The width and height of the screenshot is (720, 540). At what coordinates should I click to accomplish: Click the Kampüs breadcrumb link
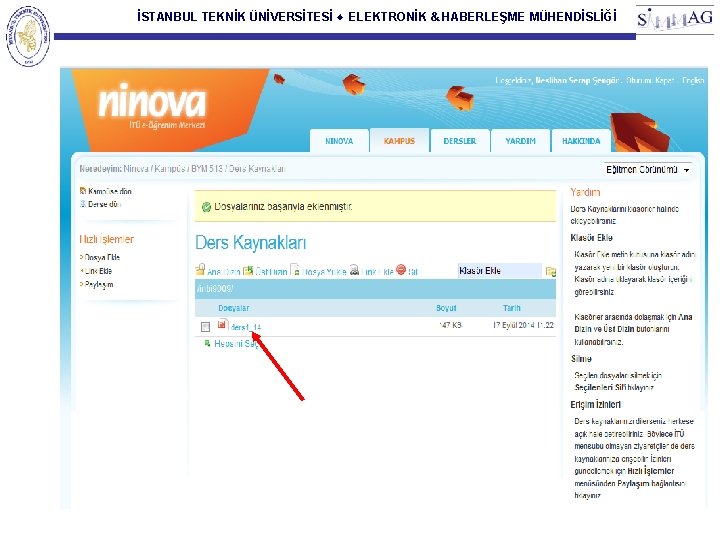169,169
